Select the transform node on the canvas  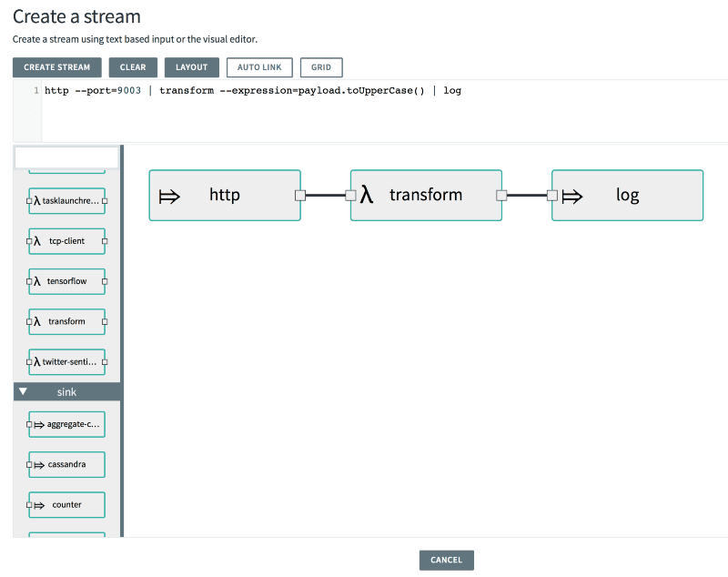tap(425, 195)
